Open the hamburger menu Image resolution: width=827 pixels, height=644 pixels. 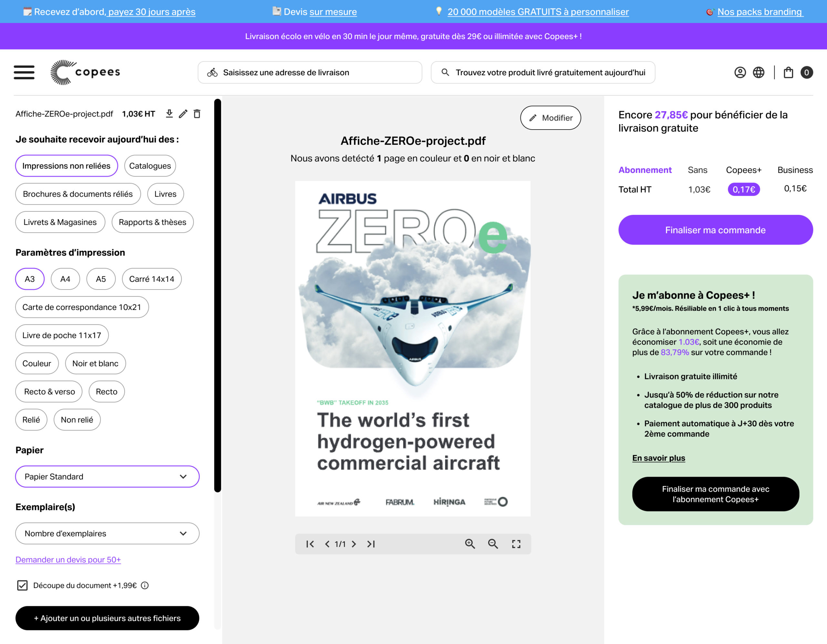tap(24, 72)
